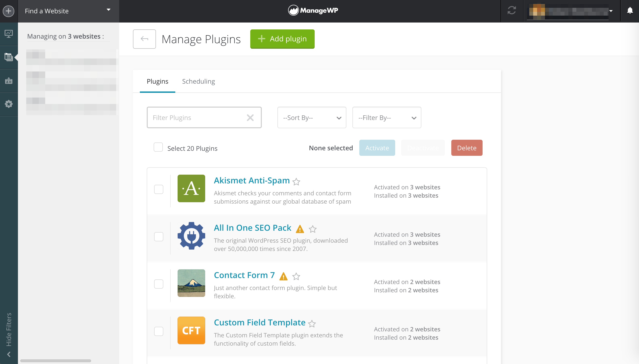Screen dimensions: 639x364
Task: Click the red Delete button
Action: (467, 148)
